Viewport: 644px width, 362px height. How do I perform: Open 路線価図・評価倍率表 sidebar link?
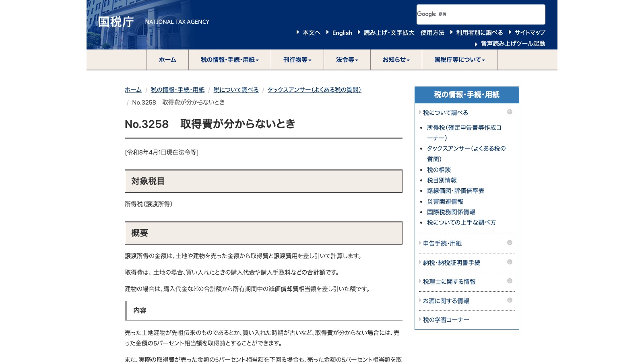[x=456, y=191]
